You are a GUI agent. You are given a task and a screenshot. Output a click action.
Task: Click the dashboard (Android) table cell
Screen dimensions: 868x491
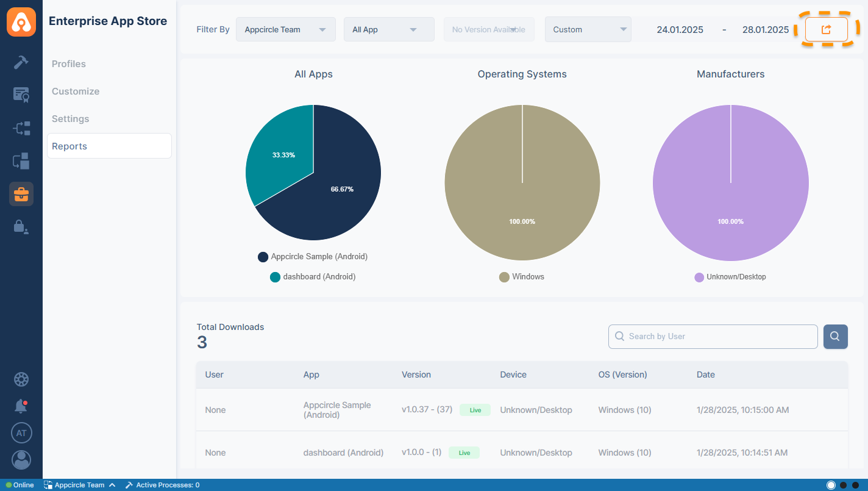point(344,453)
